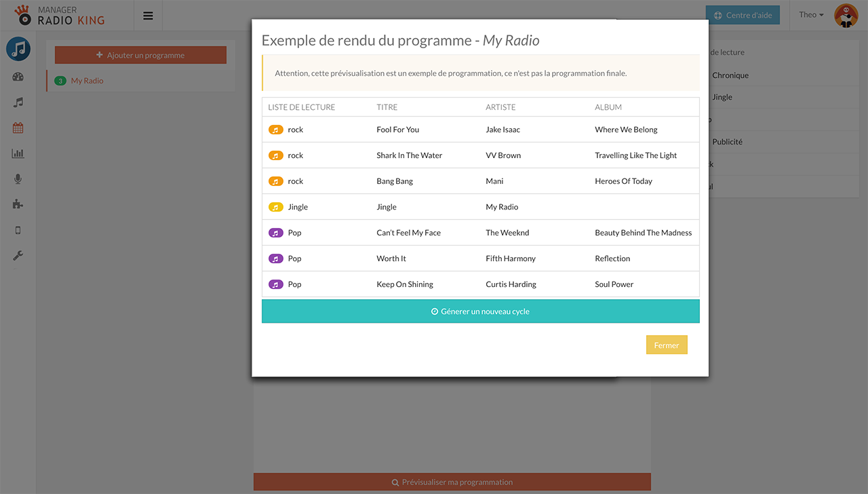Click the LISTE DE LECTURE column header
Image resolution: width=868 pixels, height=494 pixels.
click(x=302, y=107)
